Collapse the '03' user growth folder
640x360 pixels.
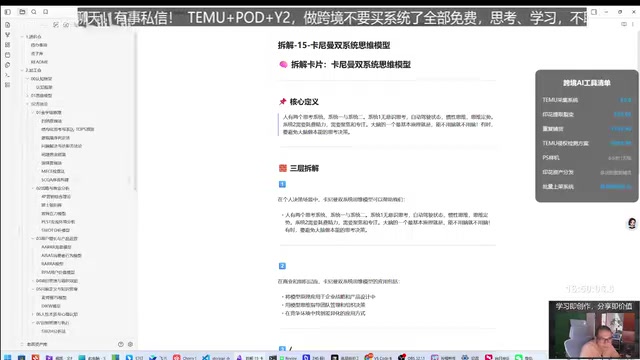click(x=33, y=238)
